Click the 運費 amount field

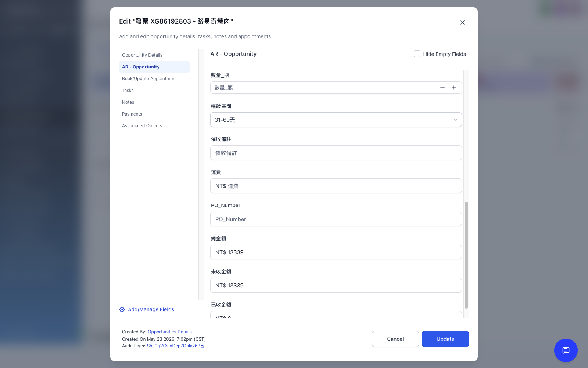point(336,186)
